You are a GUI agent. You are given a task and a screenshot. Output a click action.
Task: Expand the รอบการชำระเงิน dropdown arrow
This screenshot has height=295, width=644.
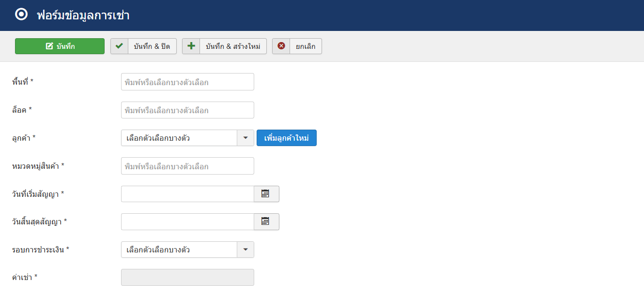tap(245, 250)
